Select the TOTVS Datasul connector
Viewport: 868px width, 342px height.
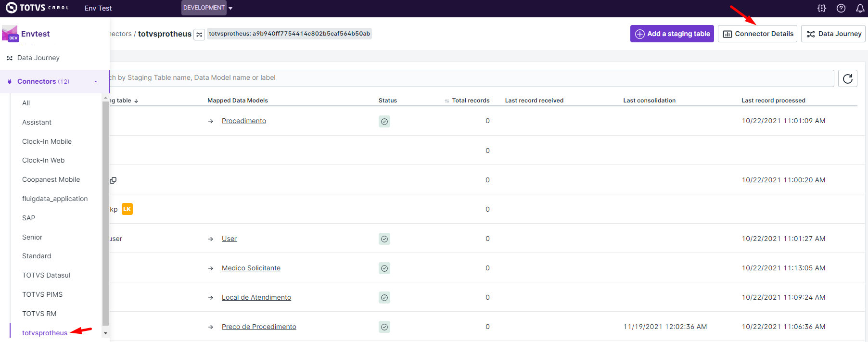(x=46, y=275)
